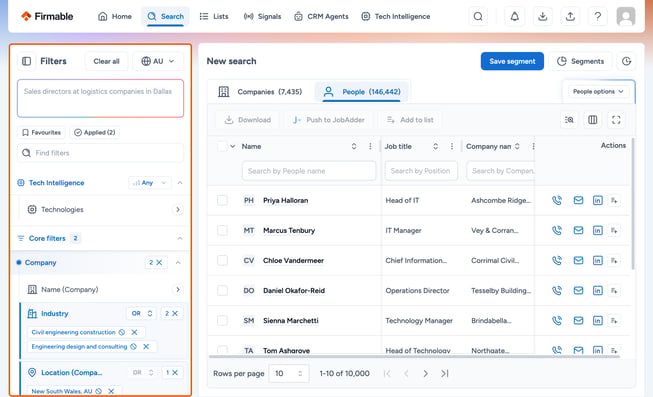Screen dimensions: 653x397
Task: Remove Civil engineering construction chip
Action: point(134,332)
